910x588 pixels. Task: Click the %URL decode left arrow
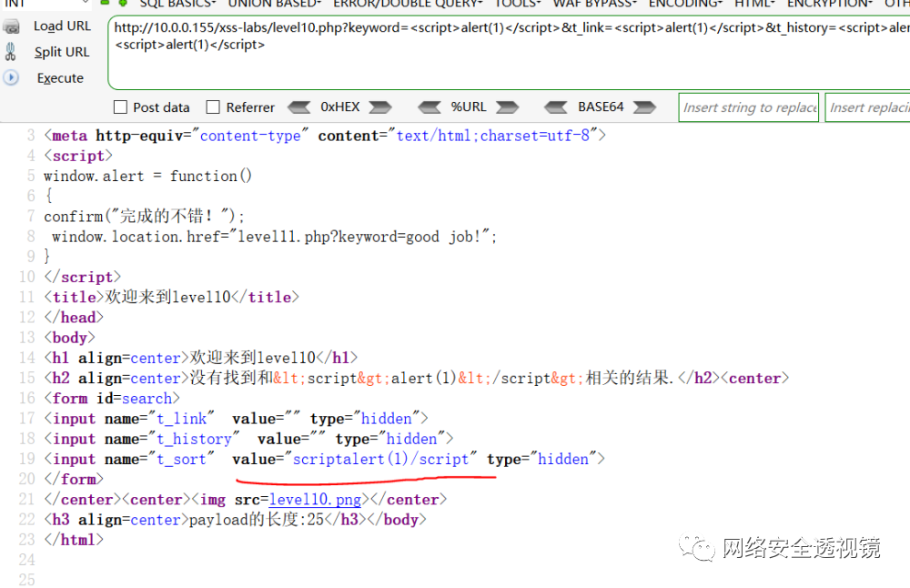coord(430,107)
